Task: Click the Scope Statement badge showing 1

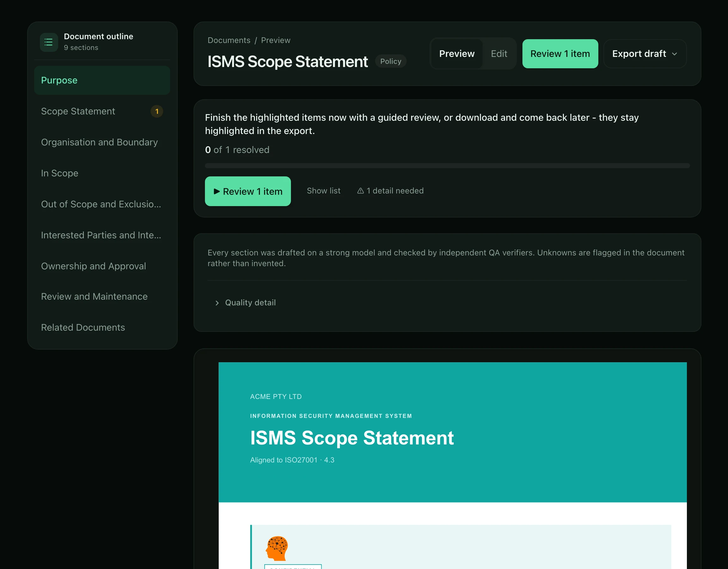Action: (x=157, y=111)
